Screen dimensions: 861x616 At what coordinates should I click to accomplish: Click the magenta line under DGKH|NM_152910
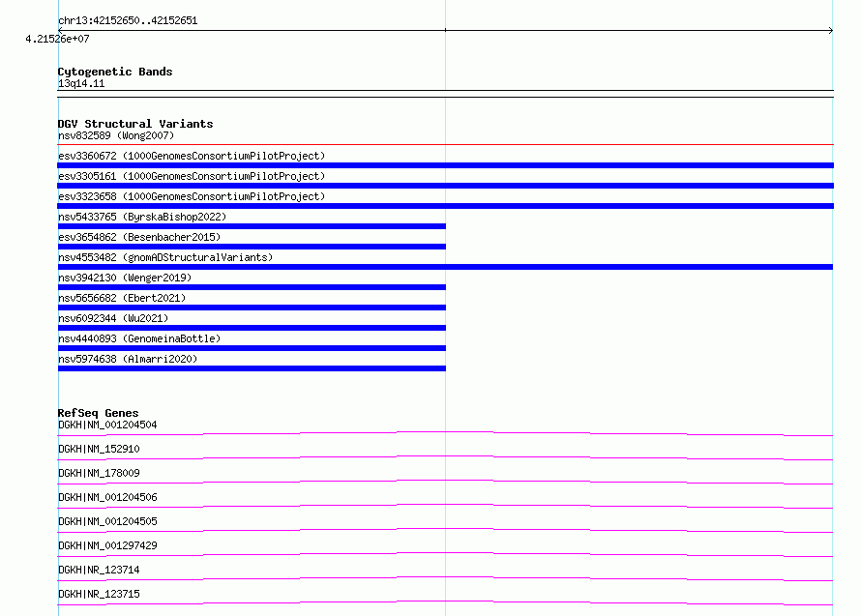[x=445, y=457]
